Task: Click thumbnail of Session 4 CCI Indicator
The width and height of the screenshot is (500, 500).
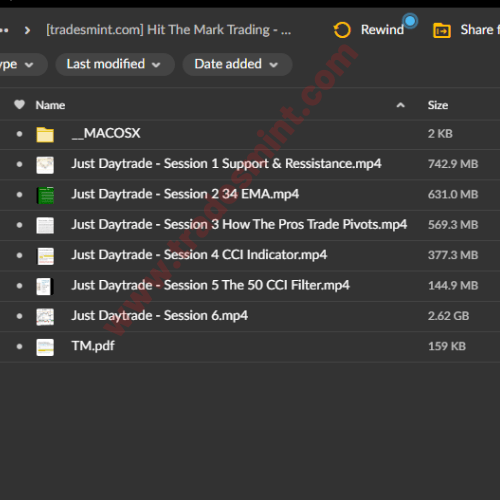Action: (x=45, y=256)
